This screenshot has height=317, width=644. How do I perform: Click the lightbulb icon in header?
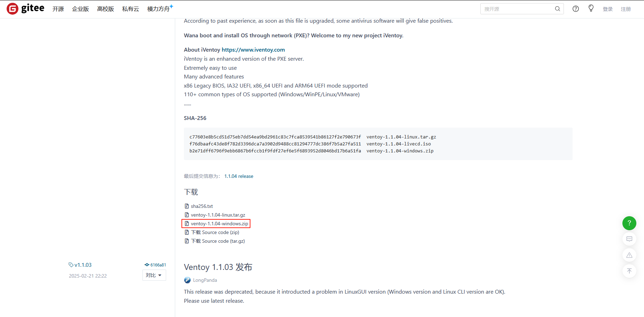591,8
